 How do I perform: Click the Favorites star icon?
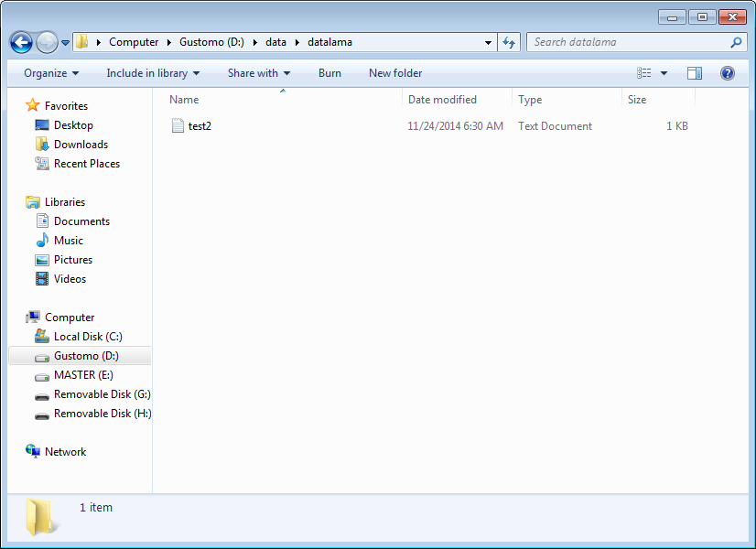pos(33,105)
